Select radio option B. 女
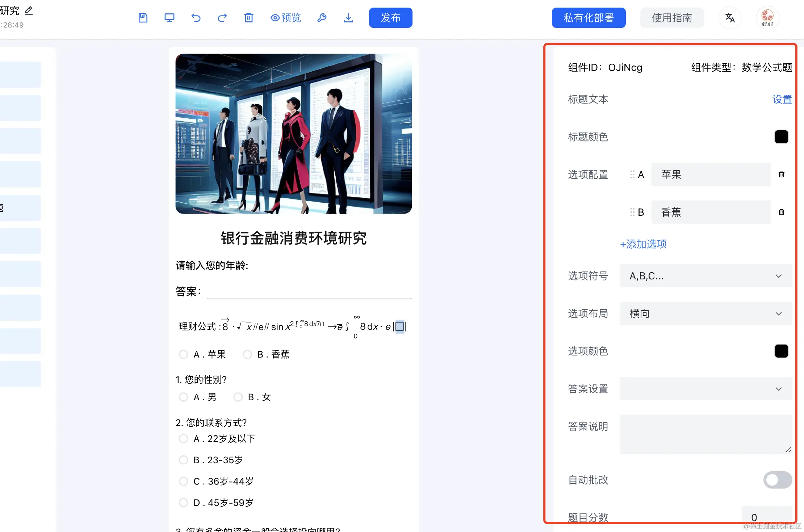 [x=238, y=397]
